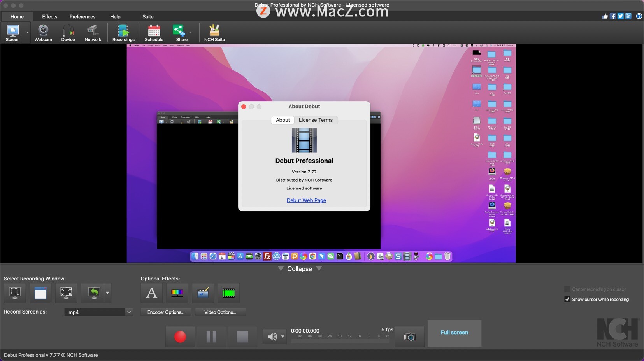This screenshot has width=644, height=361.
Task: Open the text caption effect
Action: [x=151, y=293]
